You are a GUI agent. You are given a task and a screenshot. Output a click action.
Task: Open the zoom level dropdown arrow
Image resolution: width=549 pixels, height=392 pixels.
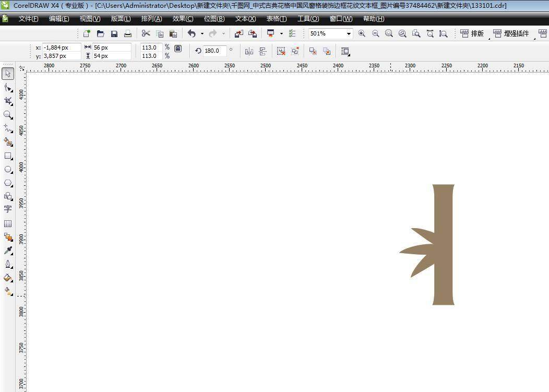[349, 34]
